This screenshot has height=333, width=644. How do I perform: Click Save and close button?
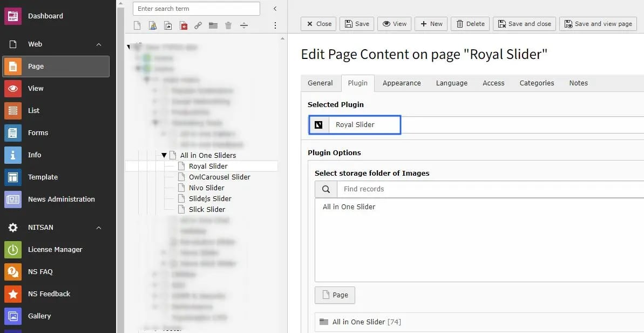coord(525,24)
